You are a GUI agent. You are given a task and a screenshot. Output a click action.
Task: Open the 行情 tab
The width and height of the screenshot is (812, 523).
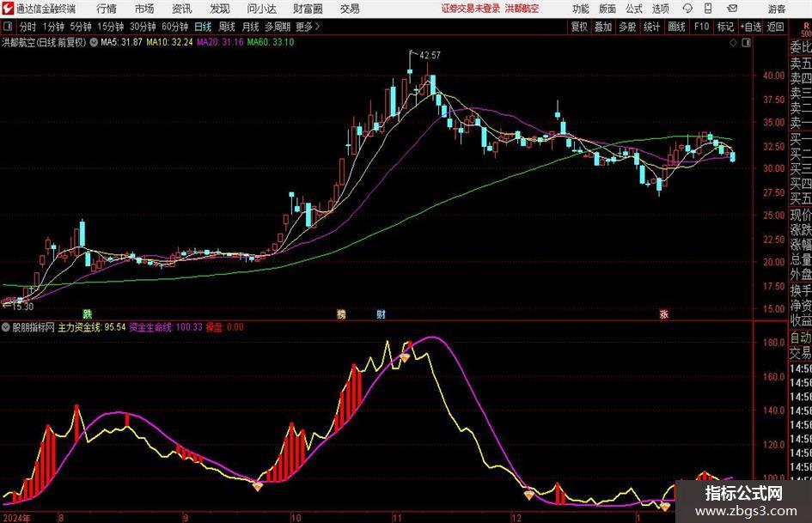pos(107,9)
